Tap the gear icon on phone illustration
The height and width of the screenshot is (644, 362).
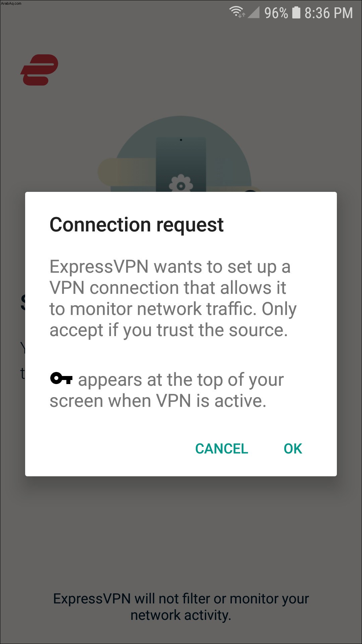pos(181,183)
